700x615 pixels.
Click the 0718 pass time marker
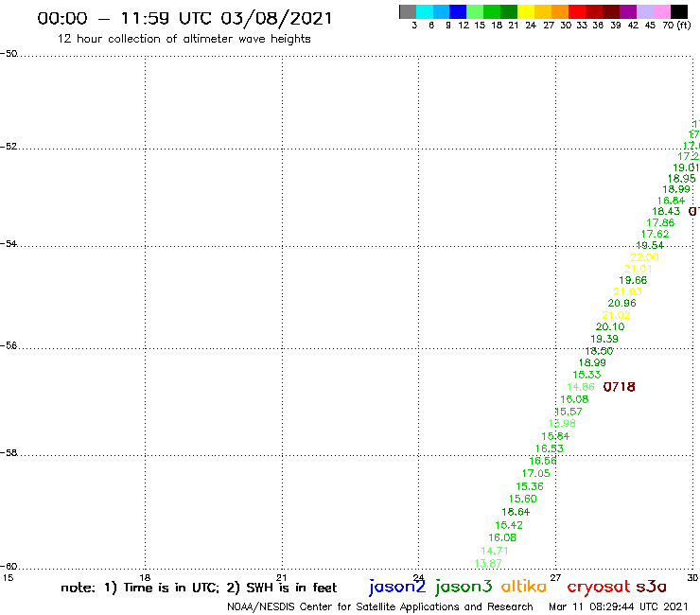619,387
